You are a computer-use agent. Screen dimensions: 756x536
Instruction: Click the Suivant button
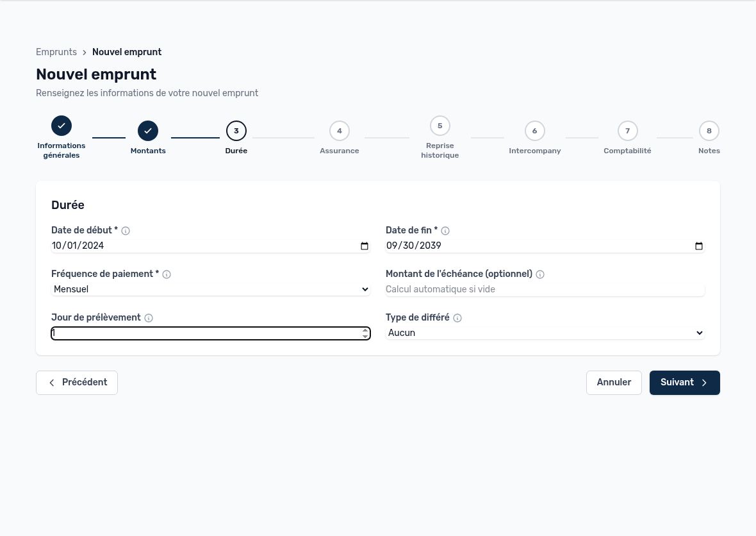pyautogui.click(x=685, y=383)
